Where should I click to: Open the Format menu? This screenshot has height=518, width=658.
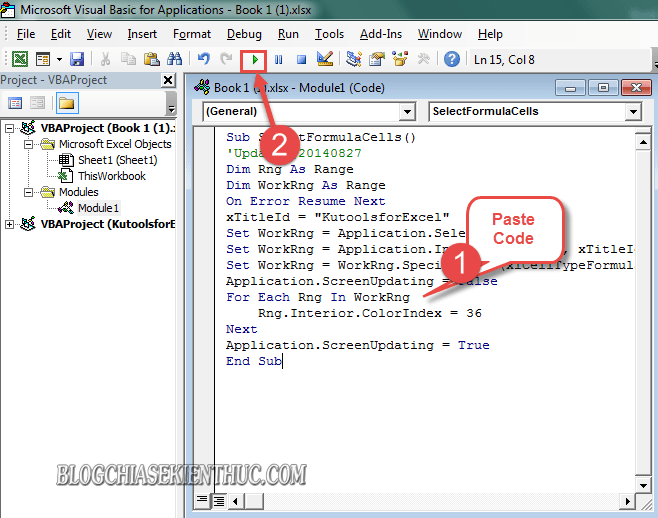click(x=192, y=34)
